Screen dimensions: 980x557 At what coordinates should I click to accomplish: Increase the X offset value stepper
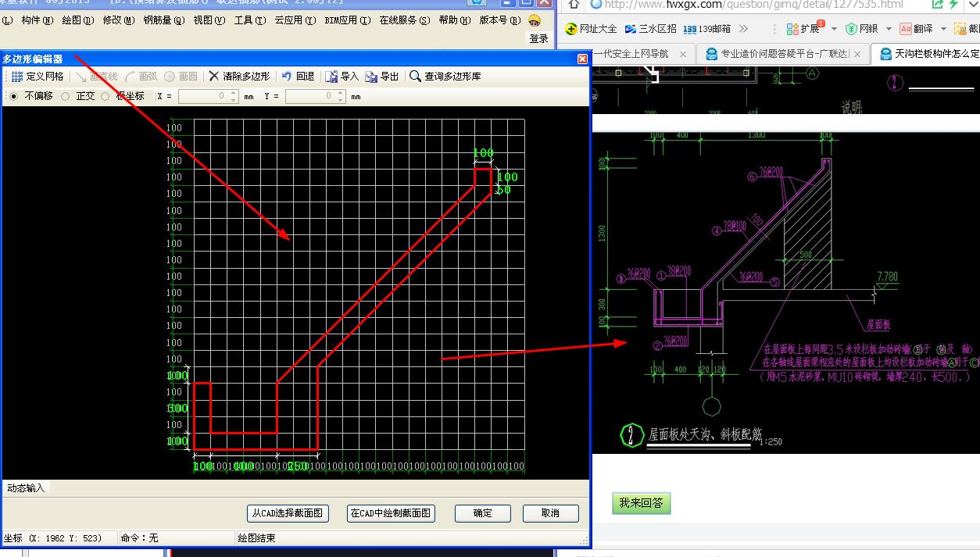[233, 93]
